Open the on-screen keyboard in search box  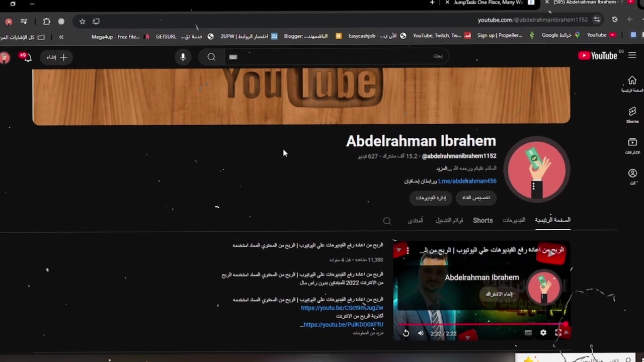(x=233, y=57)
